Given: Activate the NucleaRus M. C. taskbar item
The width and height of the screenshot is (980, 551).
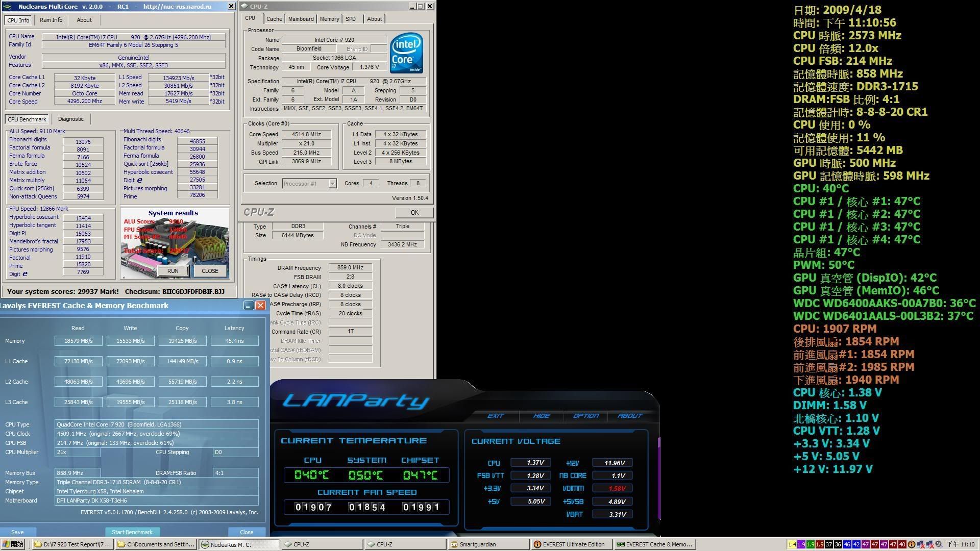Looking at the screenshot, I should click(x=239, y=544).
